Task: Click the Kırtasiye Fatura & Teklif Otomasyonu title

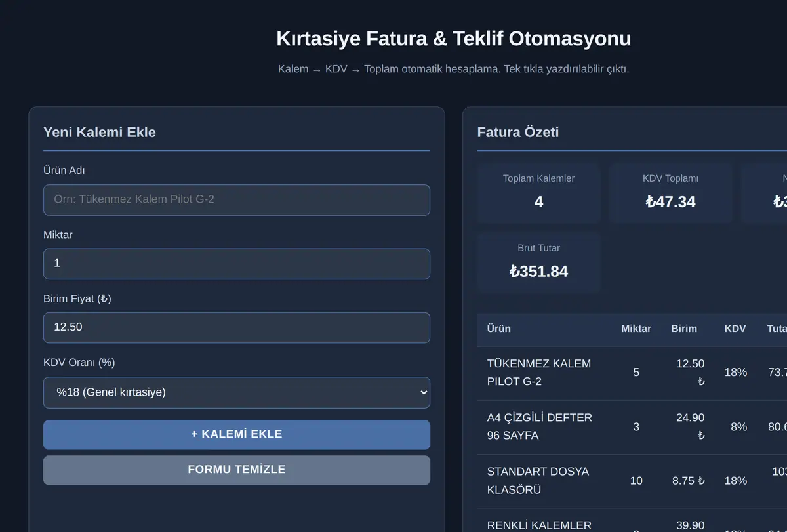Action: [x=454, y=38]
